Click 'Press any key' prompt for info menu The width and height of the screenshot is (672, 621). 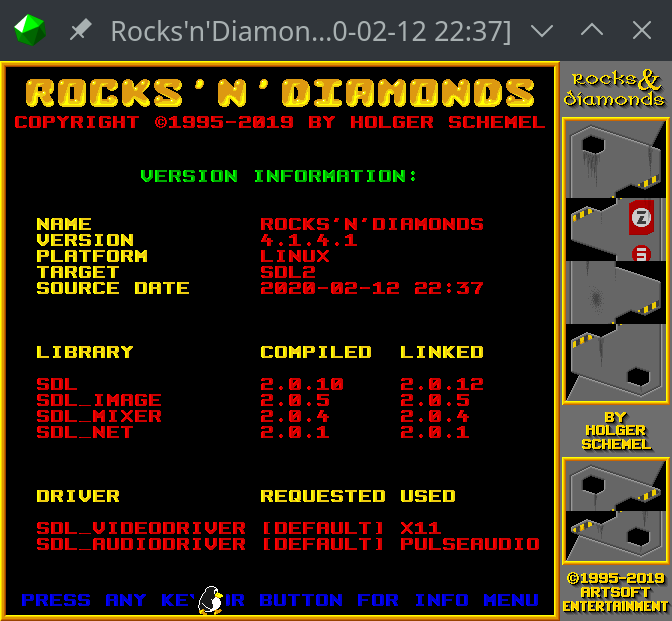(x=280, y=600)
